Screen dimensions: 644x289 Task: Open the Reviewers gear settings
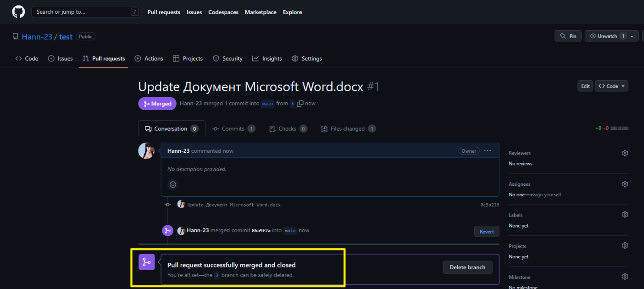pos(625,153)
